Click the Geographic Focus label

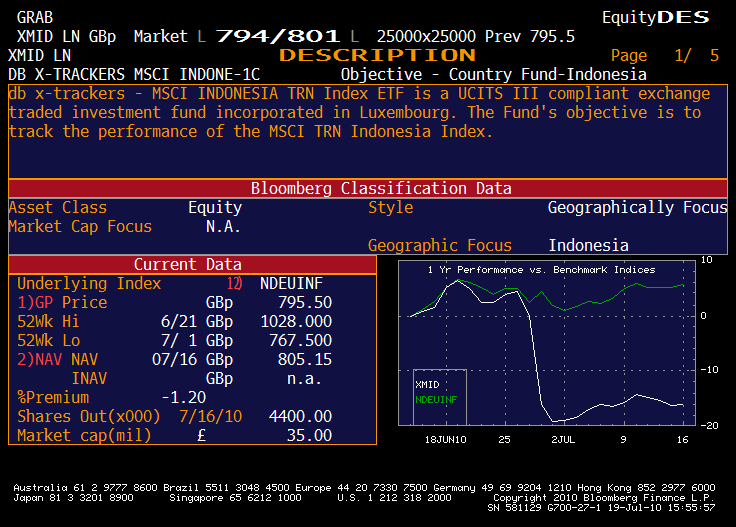tap(440, 245)
